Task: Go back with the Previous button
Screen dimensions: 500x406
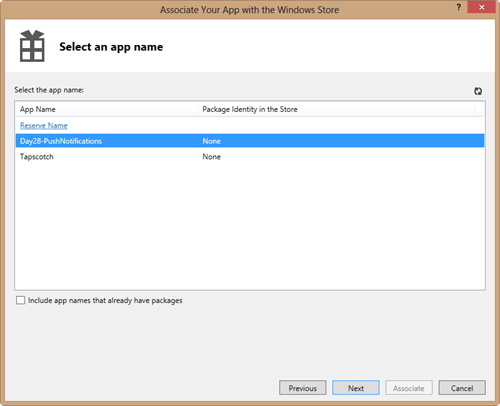Action: (x=302, y=388)
